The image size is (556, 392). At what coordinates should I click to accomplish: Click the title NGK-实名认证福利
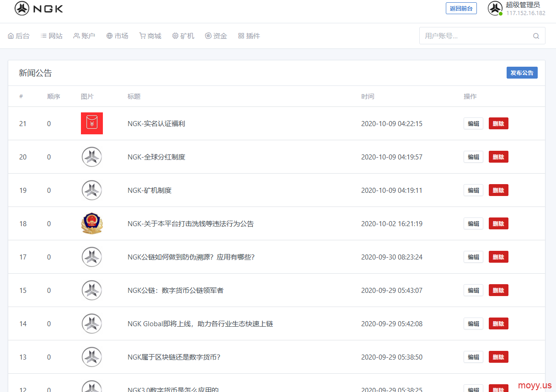156,123
